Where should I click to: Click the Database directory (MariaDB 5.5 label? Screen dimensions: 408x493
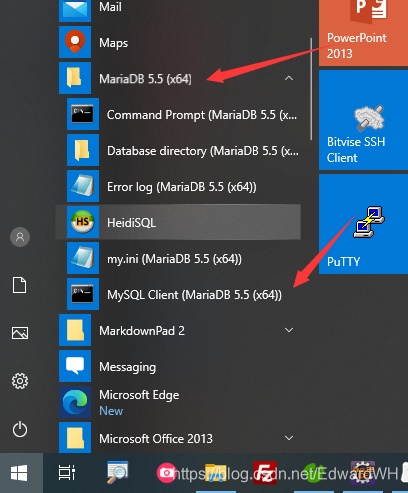click(203, 151)
